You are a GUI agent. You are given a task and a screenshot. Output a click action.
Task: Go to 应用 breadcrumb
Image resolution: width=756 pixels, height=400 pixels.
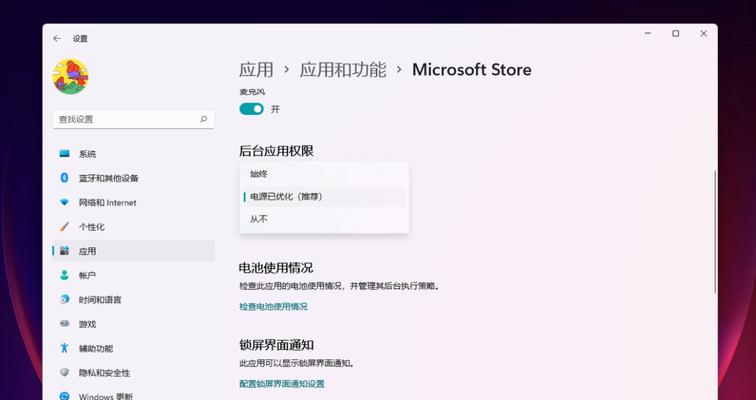click(256, 69)
